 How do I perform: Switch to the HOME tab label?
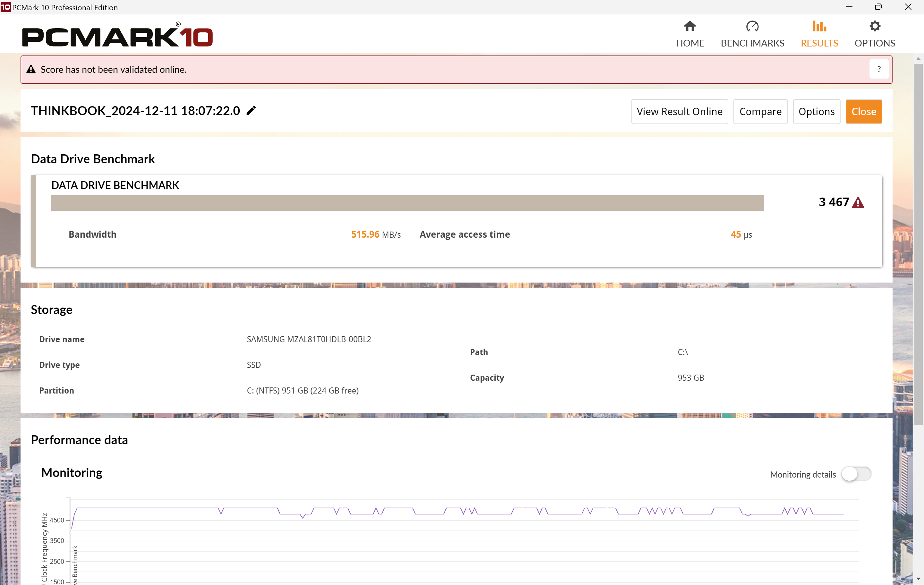689,43
